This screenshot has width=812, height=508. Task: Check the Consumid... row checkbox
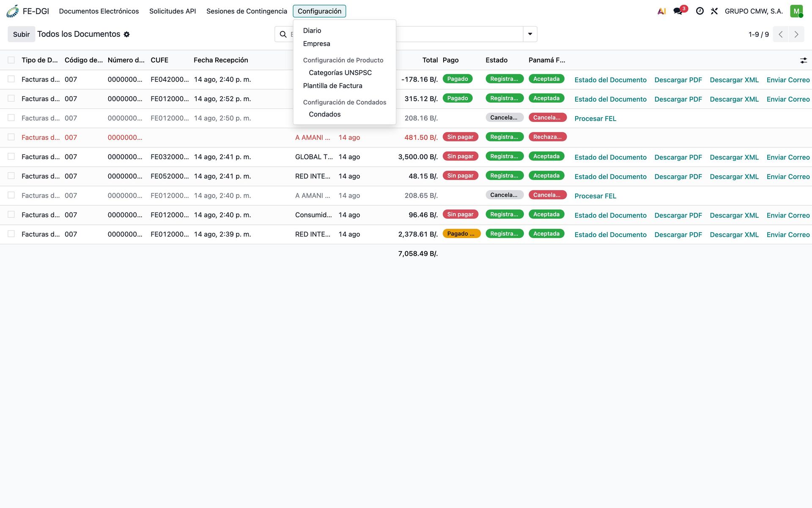coord(11,215)
